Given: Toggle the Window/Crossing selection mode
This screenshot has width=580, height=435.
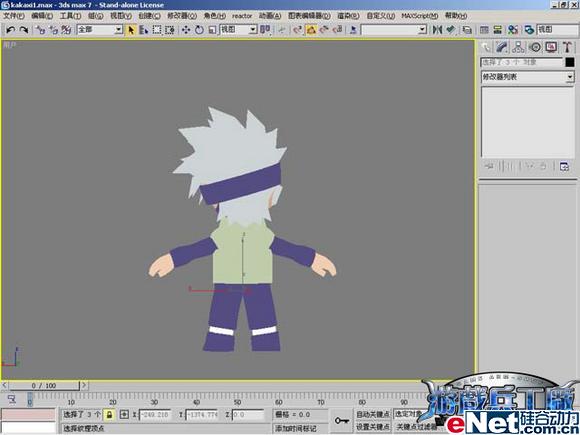Looking at the screenshot, I should click(x=170, y=30).
